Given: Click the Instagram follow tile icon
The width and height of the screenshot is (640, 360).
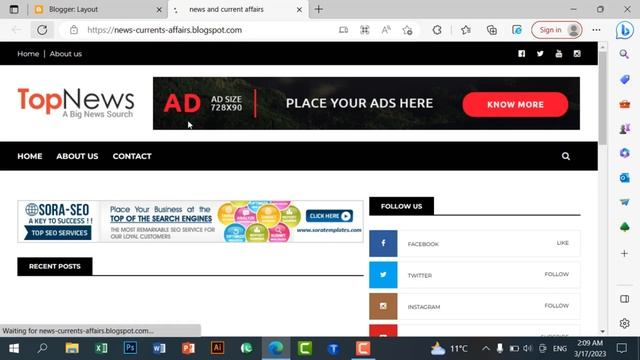Looking at the screenshot, I should (x=383, y=306).
